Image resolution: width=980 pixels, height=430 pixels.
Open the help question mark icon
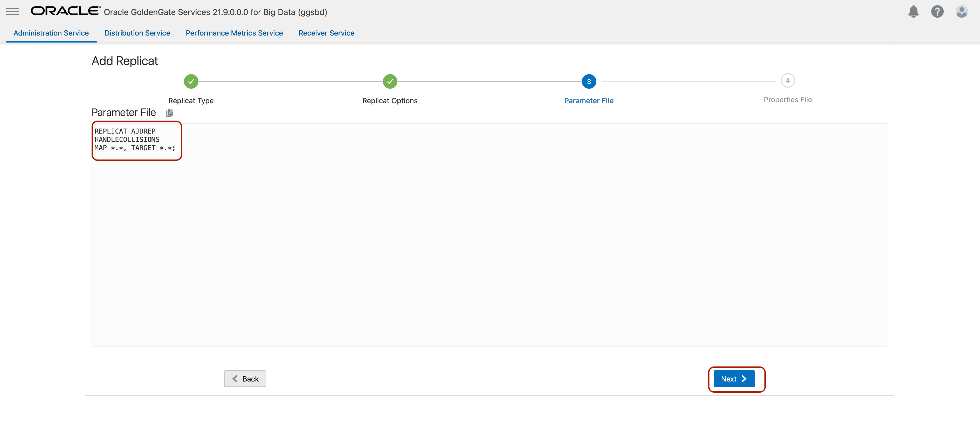(937, 12)
